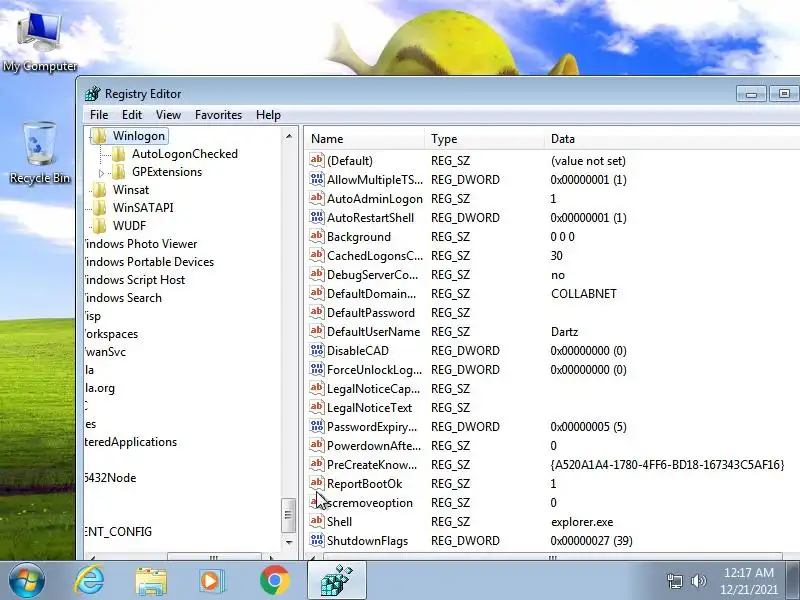Click the AutoAdminLogon string icon
The width and height of the screenshot is (800, 600).
(x=316, y=198)
